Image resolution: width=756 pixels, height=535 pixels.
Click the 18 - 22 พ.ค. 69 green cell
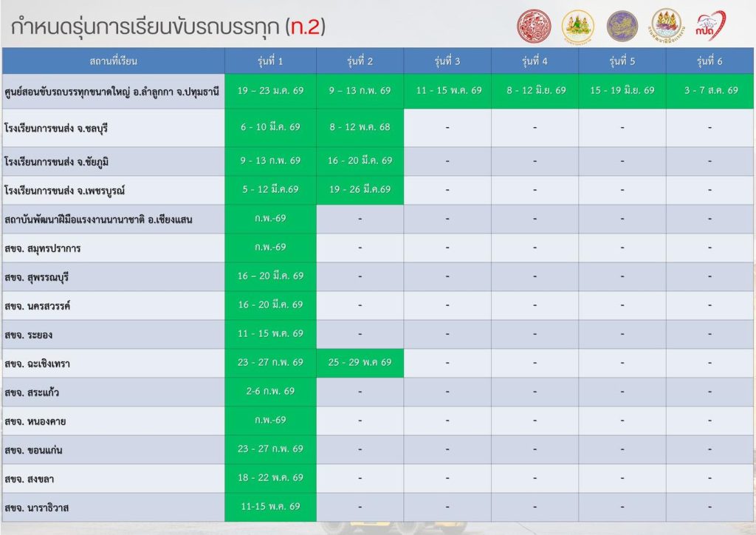click(271, 478)
